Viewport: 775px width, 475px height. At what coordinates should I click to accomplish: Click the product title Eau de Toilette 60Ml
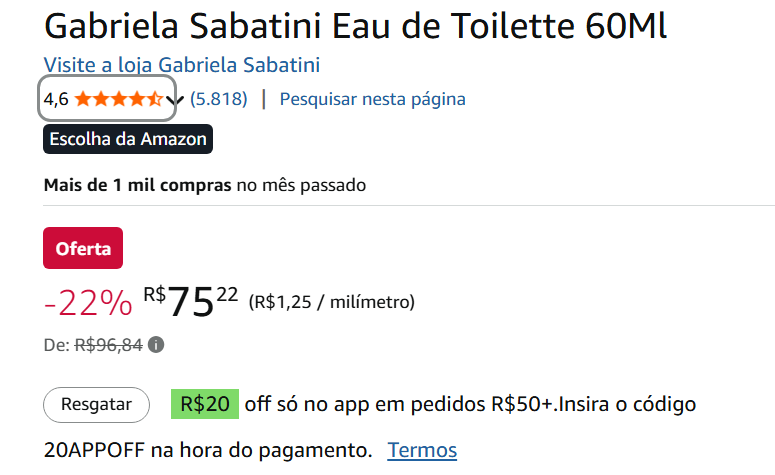coord(355,26)
